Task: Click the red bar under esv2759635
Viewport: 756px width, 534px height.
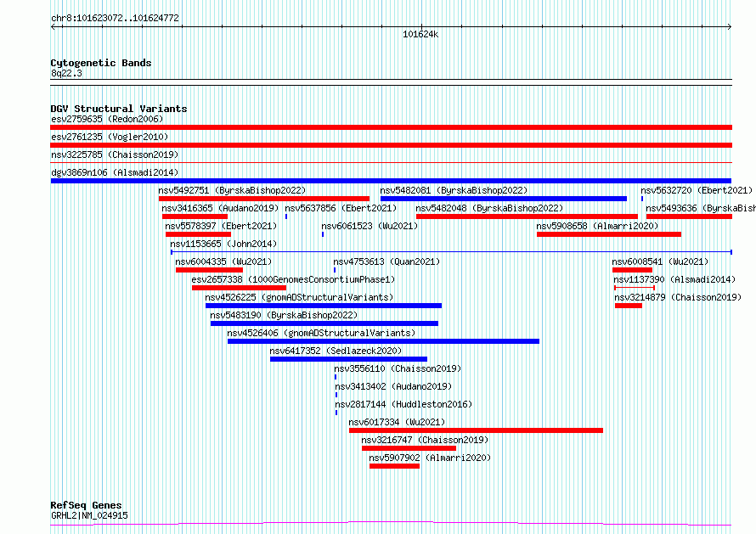Action: click(391, 127)
